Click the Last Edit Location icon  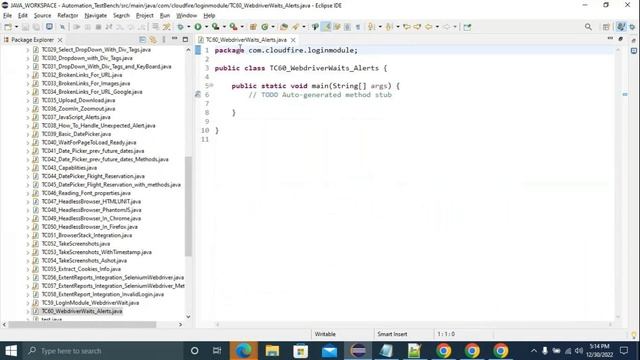click(407, 27)
